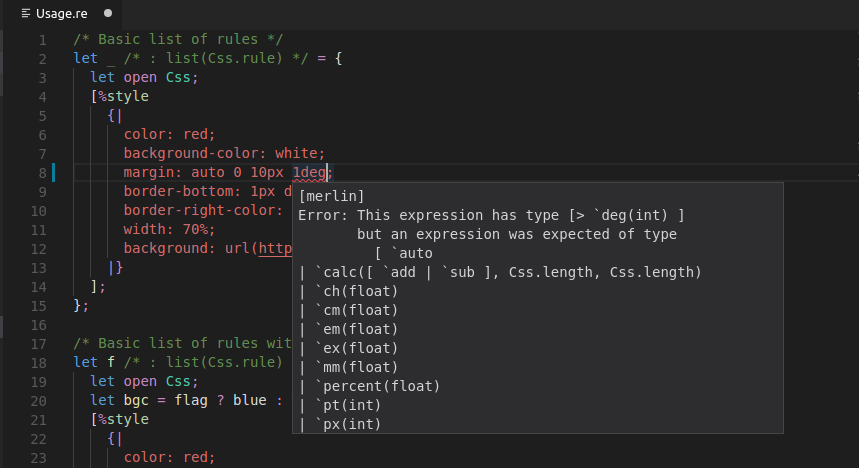Click line number 8 in gutter
This screenshot has width=859, height=468.
[42, 173]
